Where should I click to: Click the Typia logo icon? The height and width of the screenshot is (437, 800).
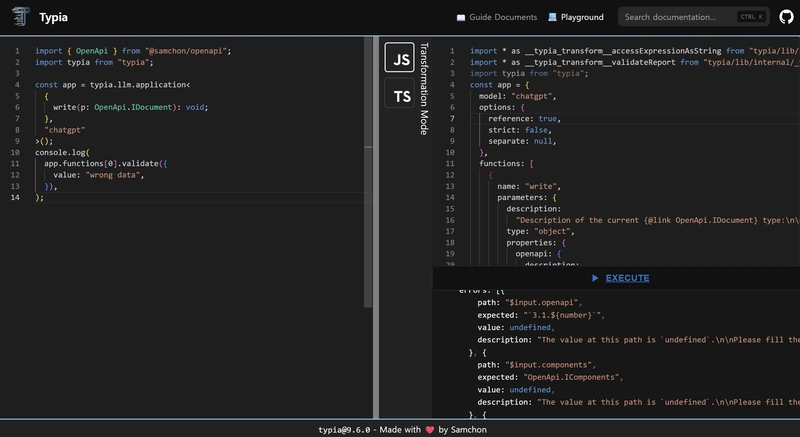tap(21, 17)
